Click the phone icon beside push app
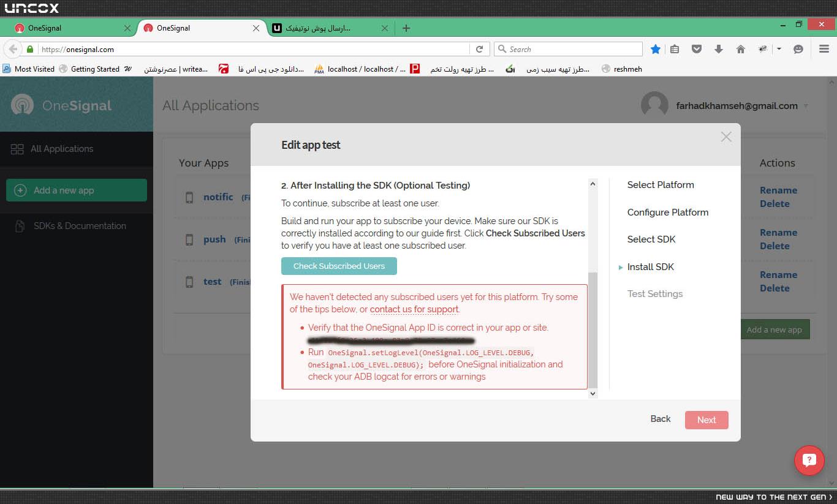Screen dimensions: 837x504 tap(189, 239)
